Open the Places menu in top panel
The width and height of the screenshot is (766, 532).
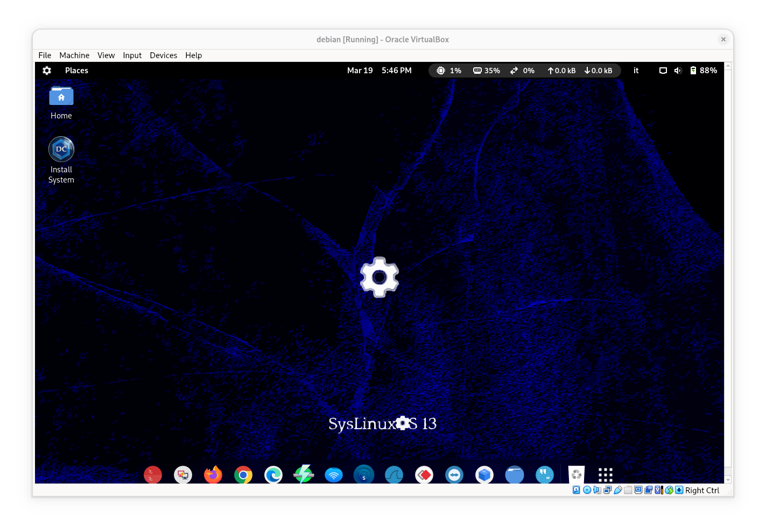[76, 71]
